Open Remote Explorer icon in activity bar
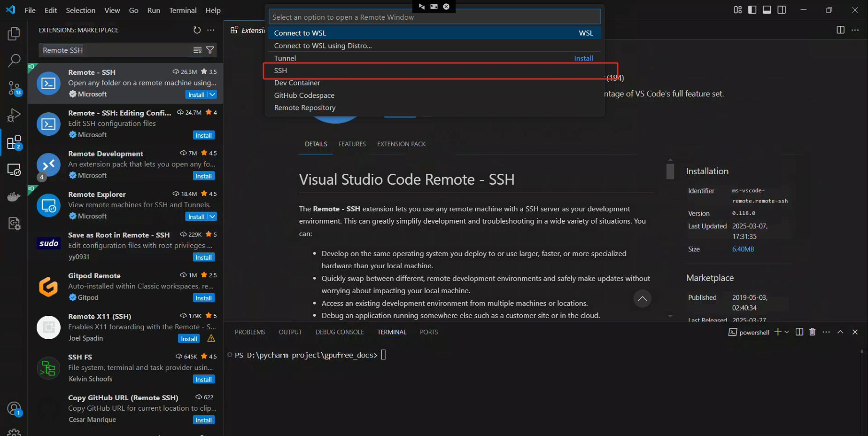The image size is (868, 436). [x=14, y=170]
